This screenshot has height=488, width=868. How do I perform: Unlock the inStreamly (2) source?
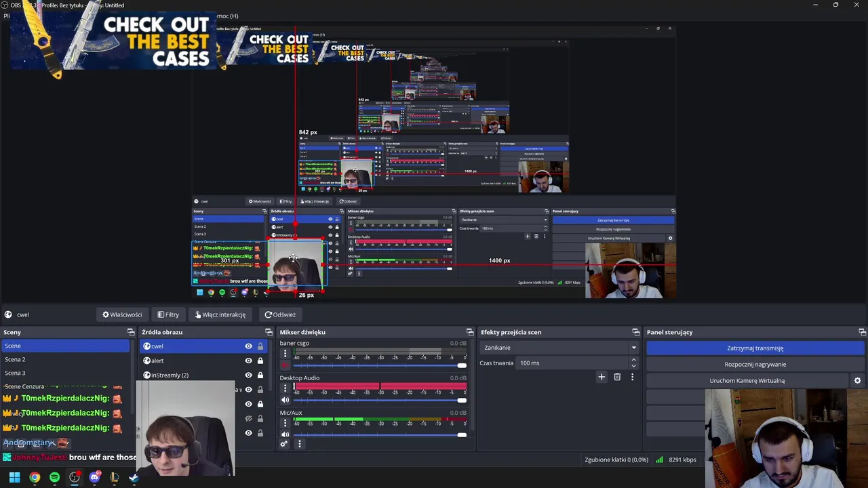pos(260,375)
